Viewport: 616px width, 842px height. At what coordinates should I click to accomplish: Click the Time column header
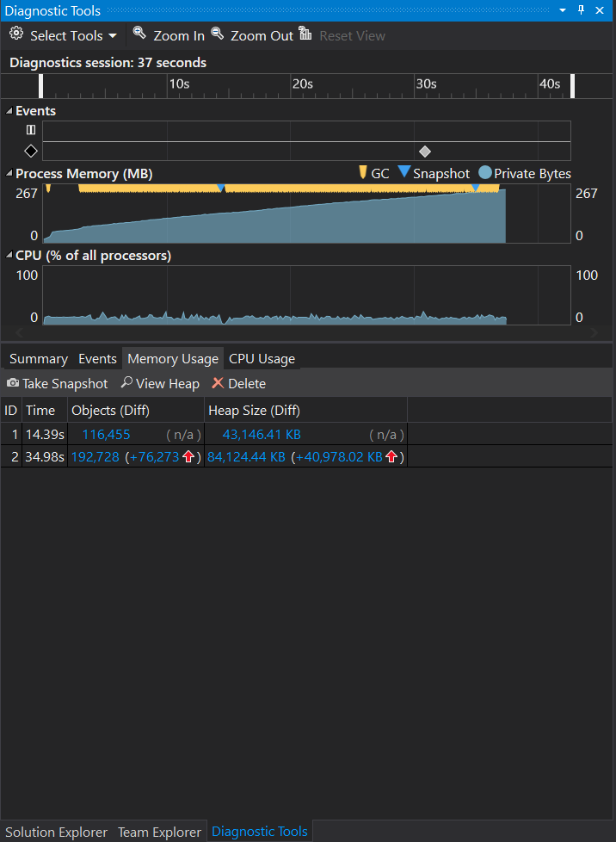point(45,411)
